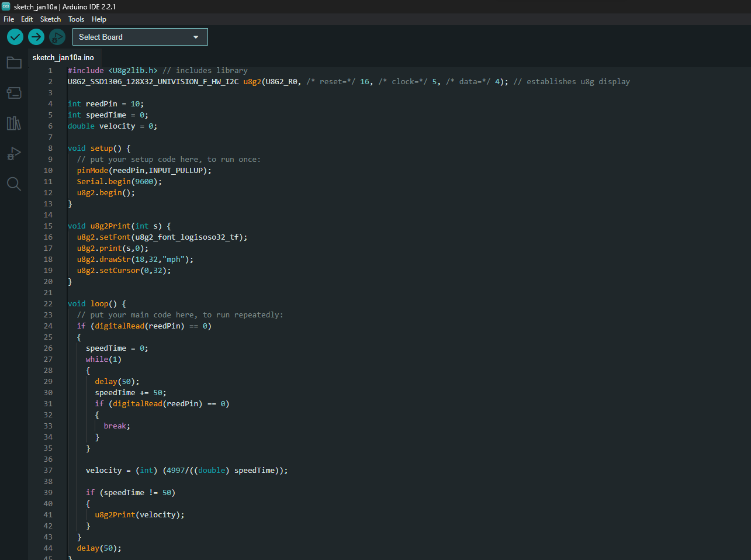Open the Library Manager sidebar

pos(14,123)
